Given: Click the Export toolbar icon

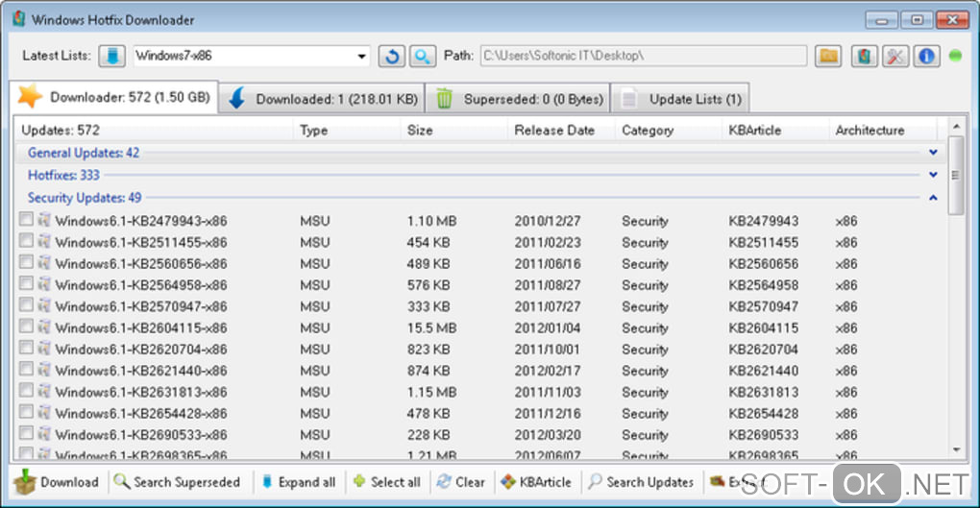Looking at the screenshot, I should (x=717, y=481).
